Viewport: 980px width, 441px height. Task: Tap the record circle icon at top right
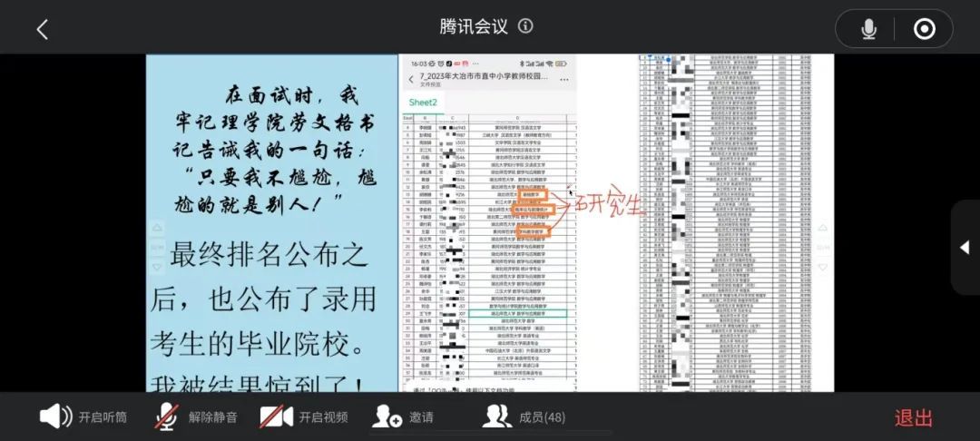(924, 29)
